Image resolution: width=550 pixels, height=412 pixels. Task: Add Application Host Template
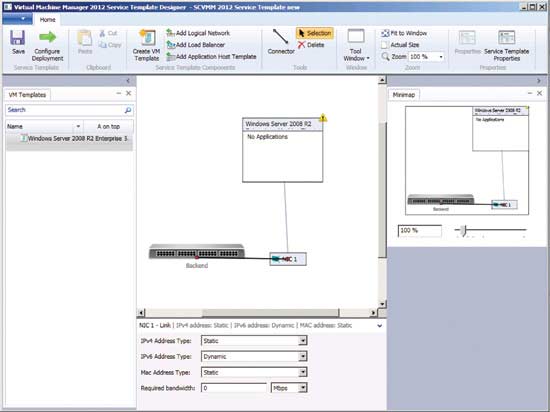(212, 56)
